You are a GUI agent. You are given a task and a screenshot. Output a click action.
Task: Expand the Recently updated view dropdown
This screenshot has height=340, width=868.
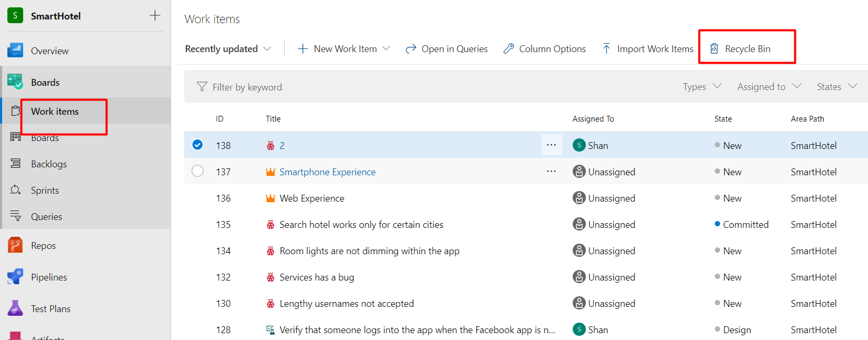point(228,49)
